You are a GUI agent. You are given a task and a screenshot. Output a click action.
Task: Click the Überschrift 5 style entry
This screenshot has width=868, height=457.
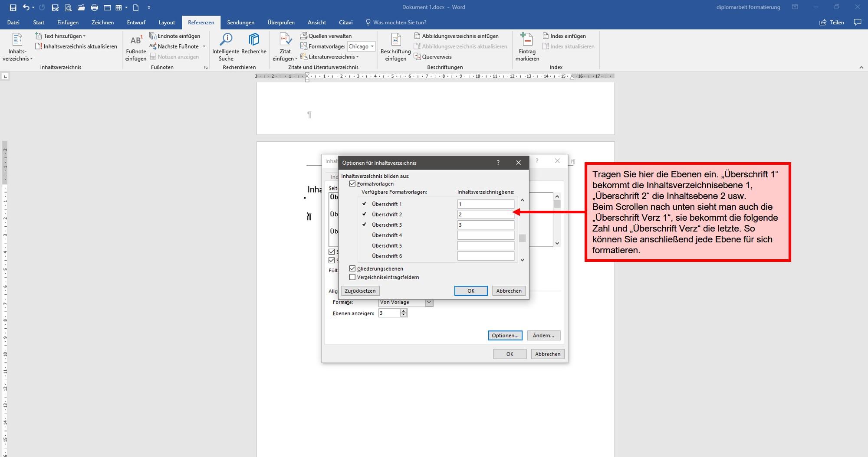click(387, 246)
